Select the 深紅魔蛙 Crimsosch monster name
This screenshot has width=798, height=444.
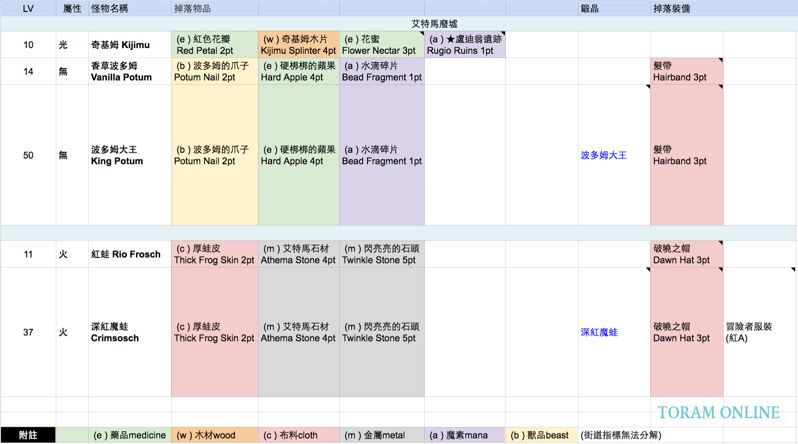130,332
